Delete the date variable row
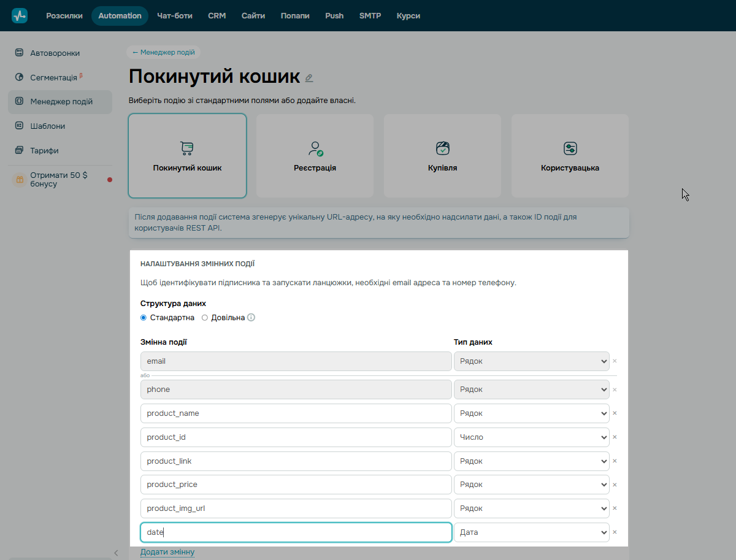The width and height of the screenshot is (736, 560). tap(615, 532)
